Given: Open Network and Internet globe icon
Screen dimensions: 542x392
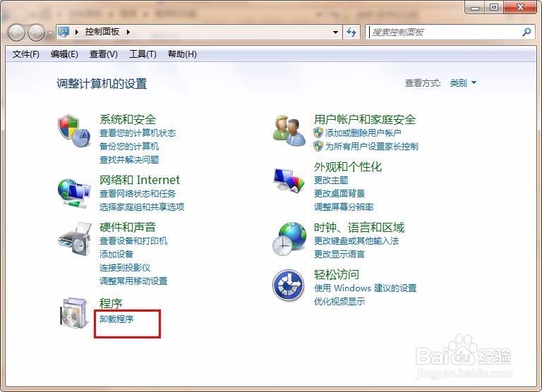Looking at the screenshot, I should coord(74,194).
